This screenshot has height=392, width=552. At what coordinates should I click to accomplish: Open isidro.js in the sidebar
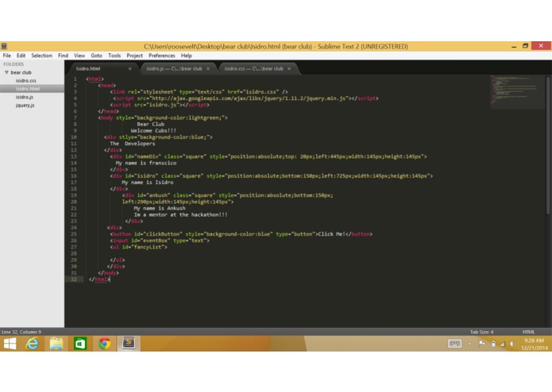(25, 97)
